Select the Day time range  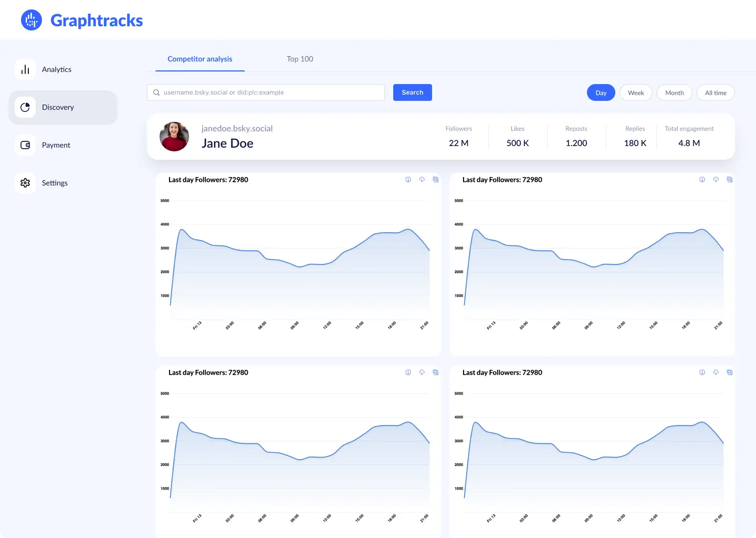[x=601, y=93]
